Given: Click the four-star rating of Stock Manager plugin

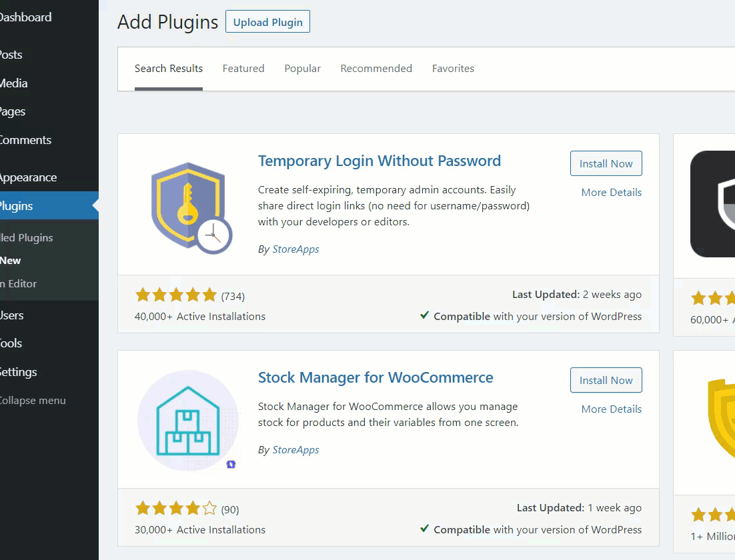Looking at the screenshot, I should [x=176, y=509].
